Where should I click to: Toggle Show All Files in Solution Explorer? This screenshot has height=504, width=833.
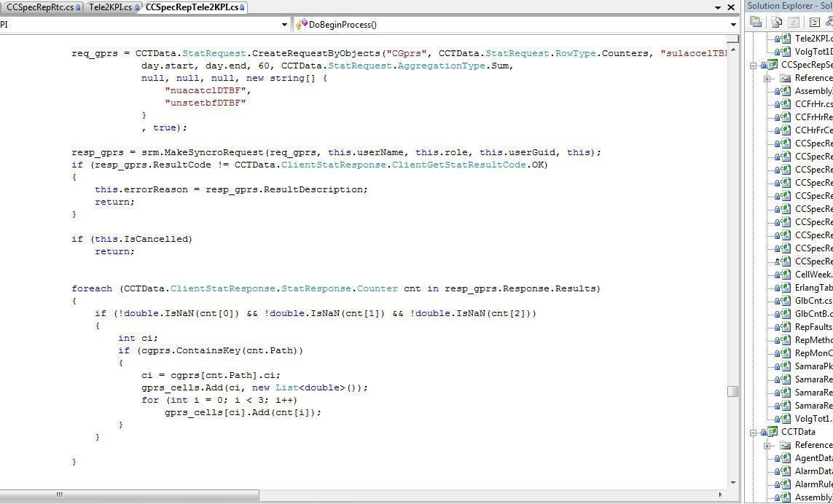pos(776,22)
